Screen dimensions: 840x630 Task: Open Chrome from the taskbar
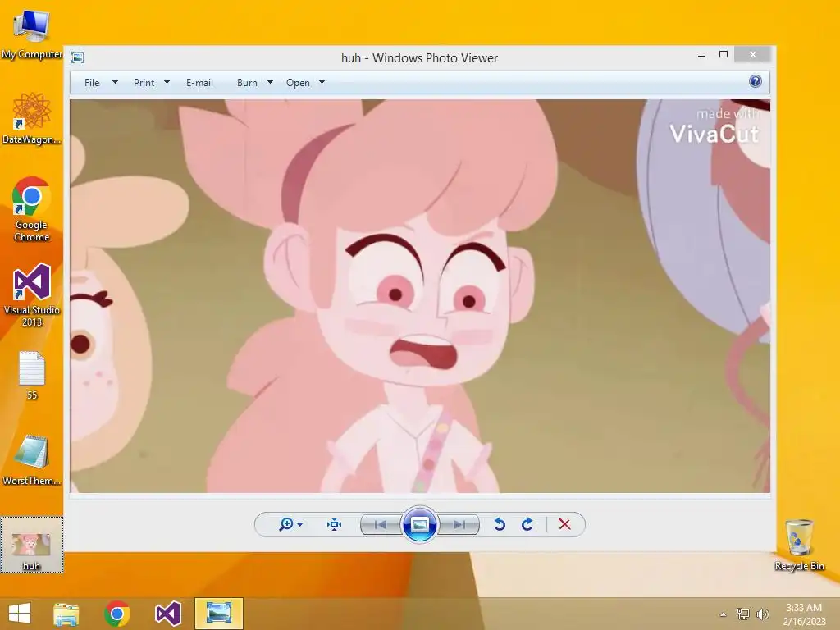[x=117, y=614]
